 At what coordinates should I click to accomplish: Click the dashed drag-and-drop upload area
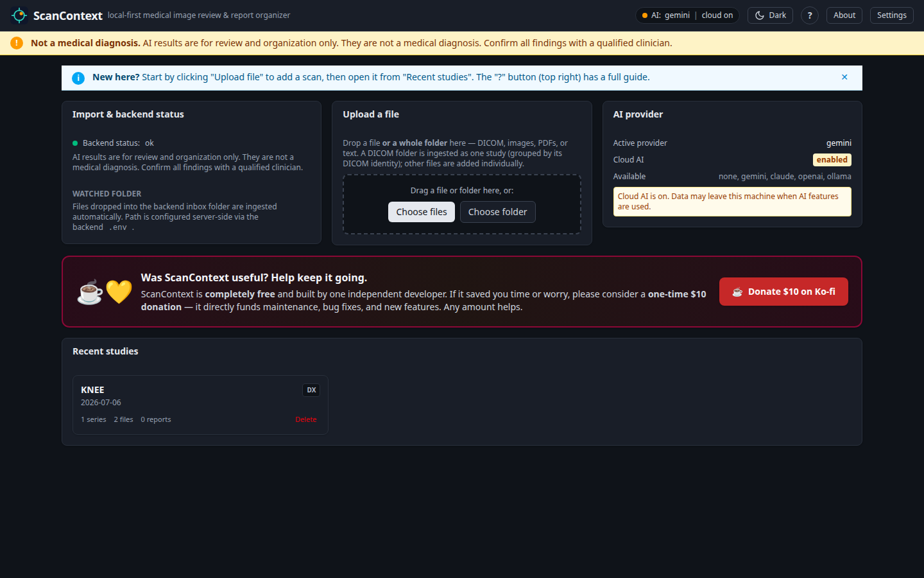(x=462, y=204)
